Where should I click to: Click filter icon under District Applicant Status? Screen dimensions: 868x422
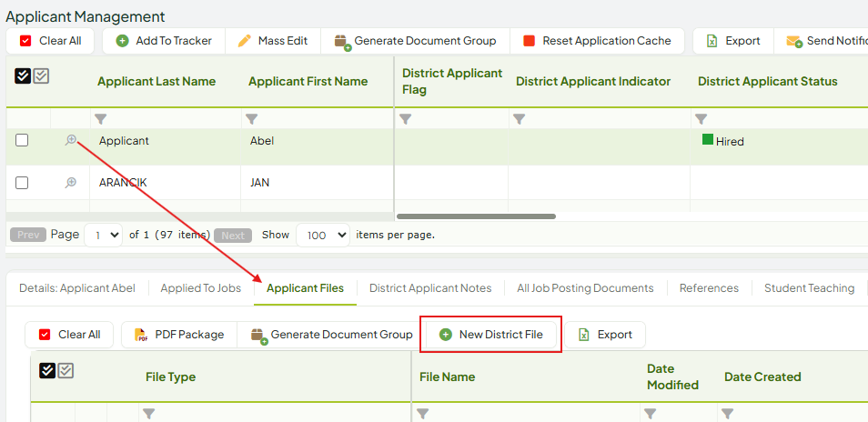point(701,119)
